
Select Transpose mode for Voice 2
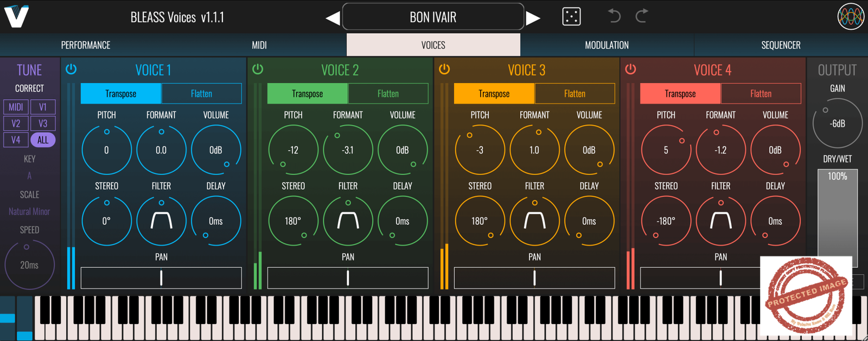tap(308, 94)
